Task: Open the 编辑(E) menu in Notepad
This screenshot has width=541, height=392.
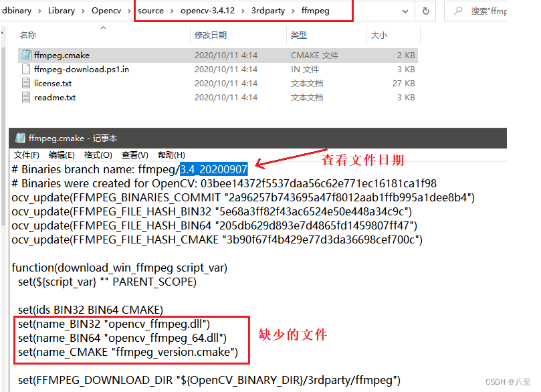Action: click(62, 155)
